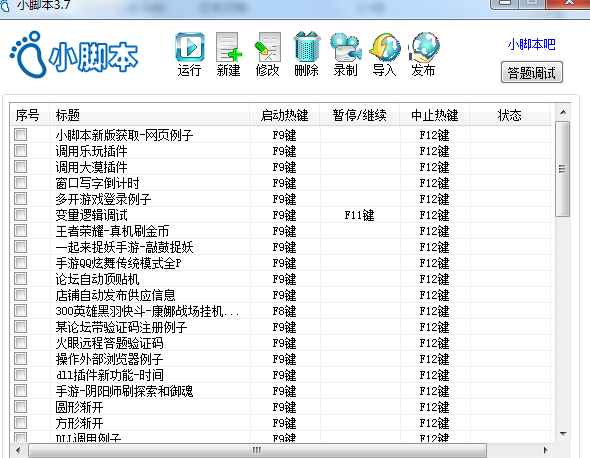
Task: Toggle checkbox for 变量逻辑调试
Action: [20, 215]
